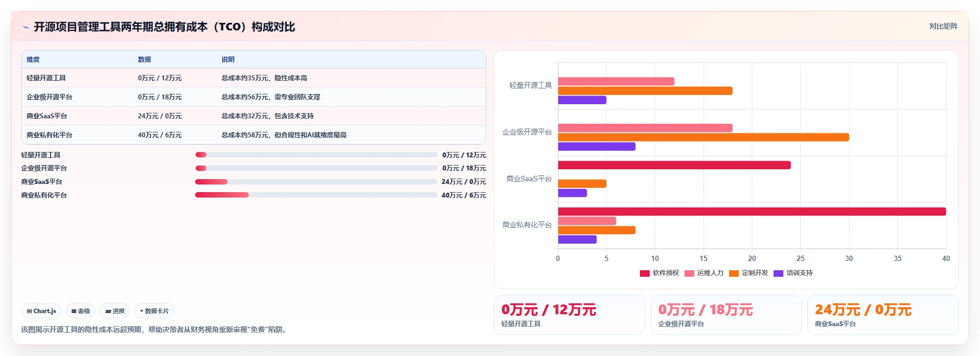Image resolution: width=980 pixels, height=356 pixels.
Task: Toggle the 定制开发 legend swatch
Action: click(x=734, y=273)
